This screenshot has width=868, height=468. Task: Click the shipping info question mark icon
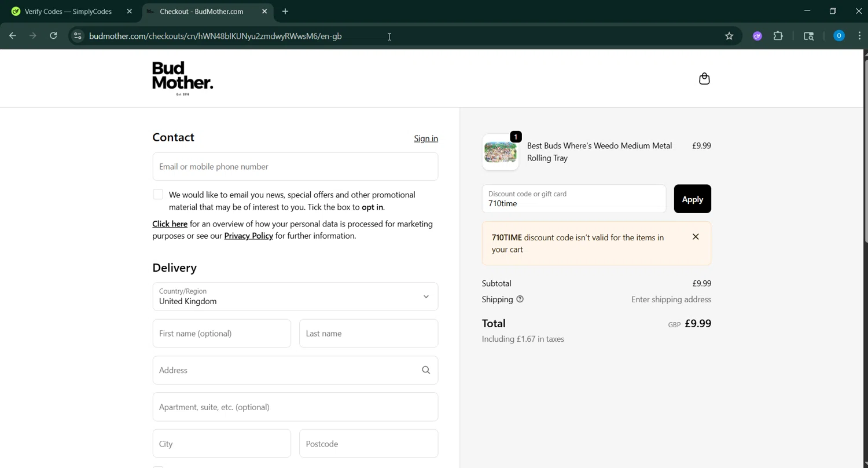pyautogui.click(x=520, y=299)
